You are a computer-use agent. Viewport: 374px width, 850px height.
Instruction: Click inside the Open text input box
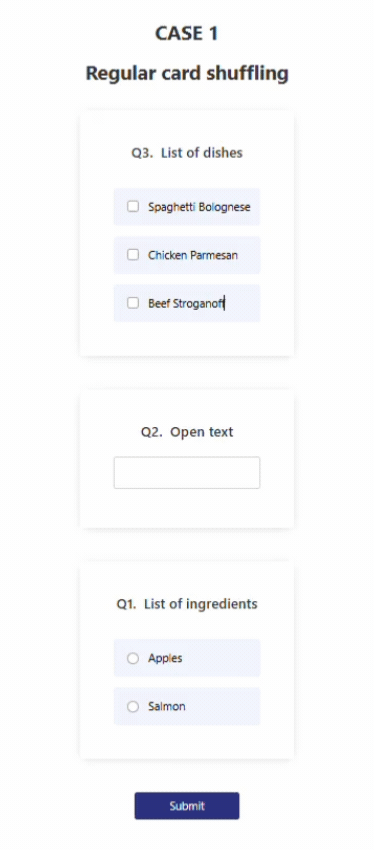pos(187,473)
